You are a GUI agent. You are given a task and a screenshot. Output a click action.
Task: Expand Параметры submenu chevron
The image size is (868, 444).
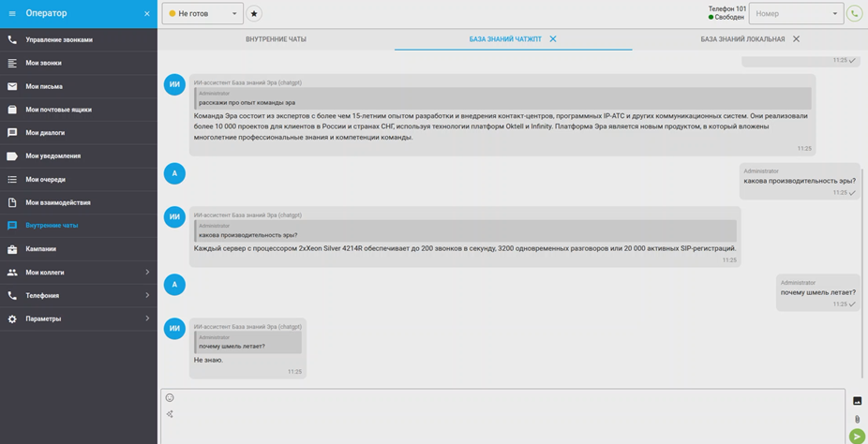(x=147, y=318)
